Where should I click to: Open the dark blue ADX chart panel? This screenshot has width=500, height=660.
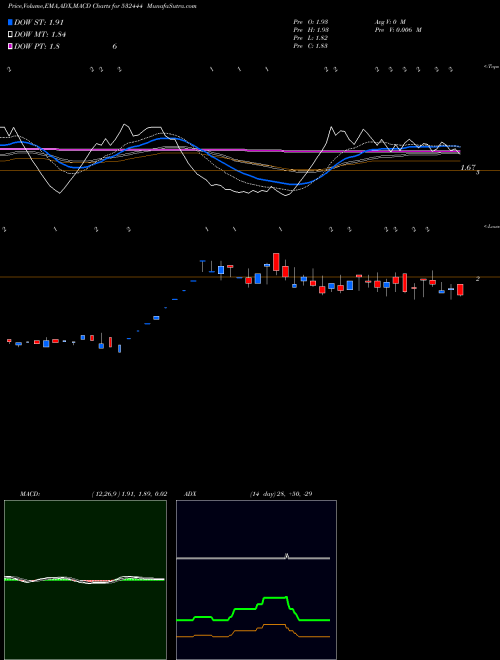256,580
